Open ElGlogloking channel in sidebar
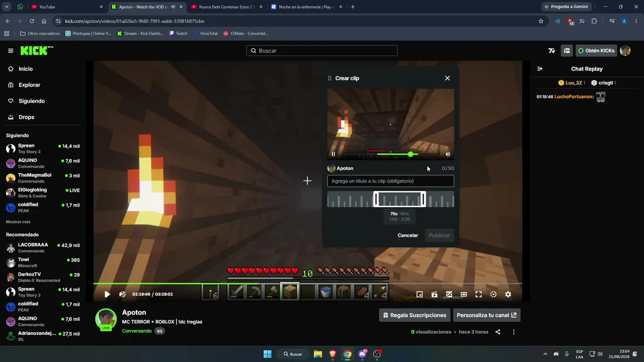 (42, 193)
